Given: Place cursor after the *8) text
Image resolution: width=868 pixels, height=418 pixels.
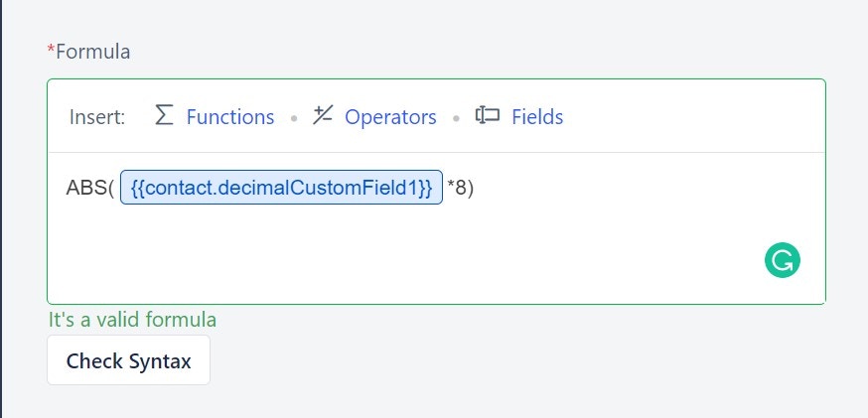Looking at the screenshot, I should tap(475, 188).
